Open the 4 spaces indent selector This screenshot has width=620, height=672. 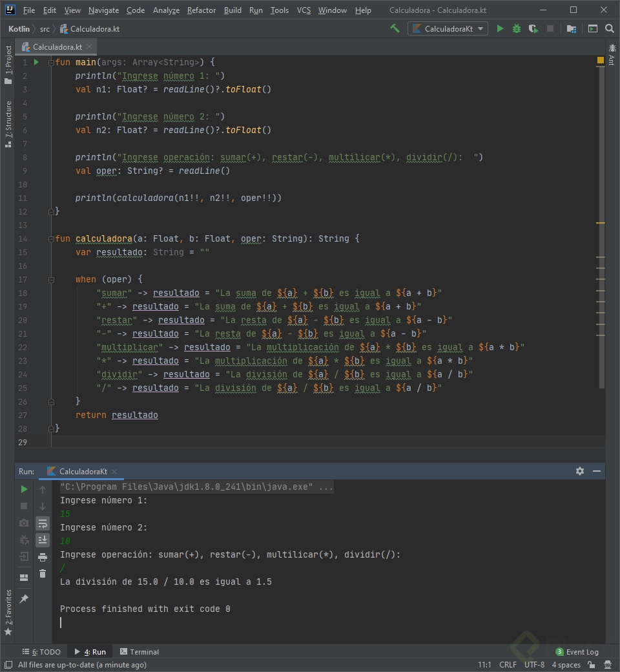[x=566, y=665]
